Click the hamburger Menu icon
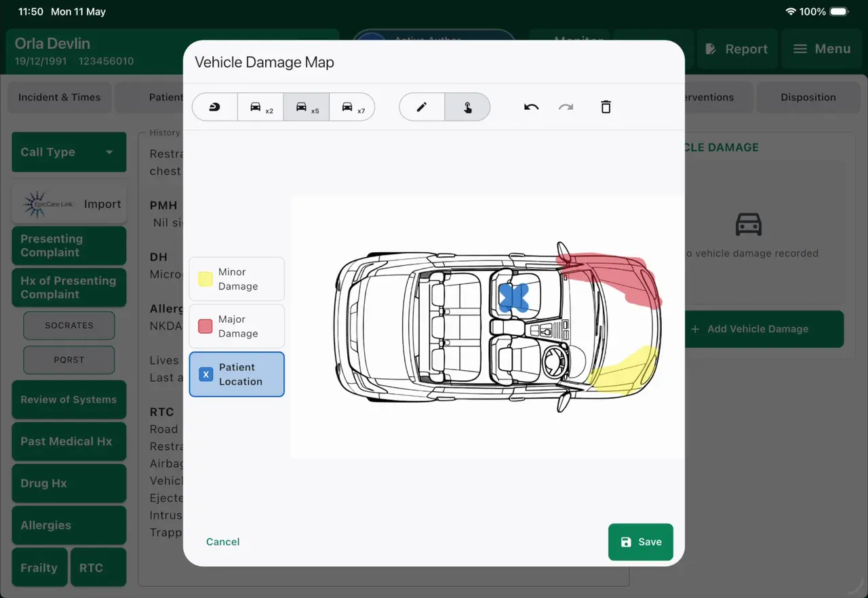The height and width of the screenshot is (598, 868). (x=800, y=49)
